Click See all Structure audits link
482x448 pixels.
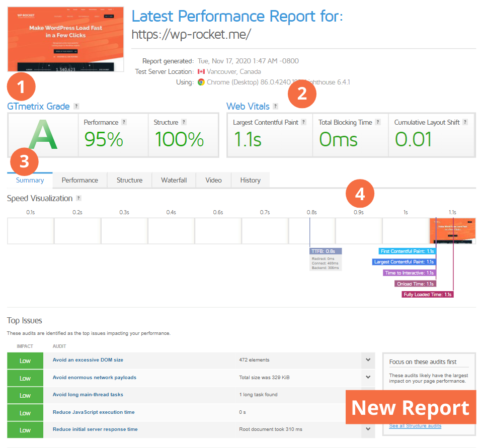tap(415, 426)
